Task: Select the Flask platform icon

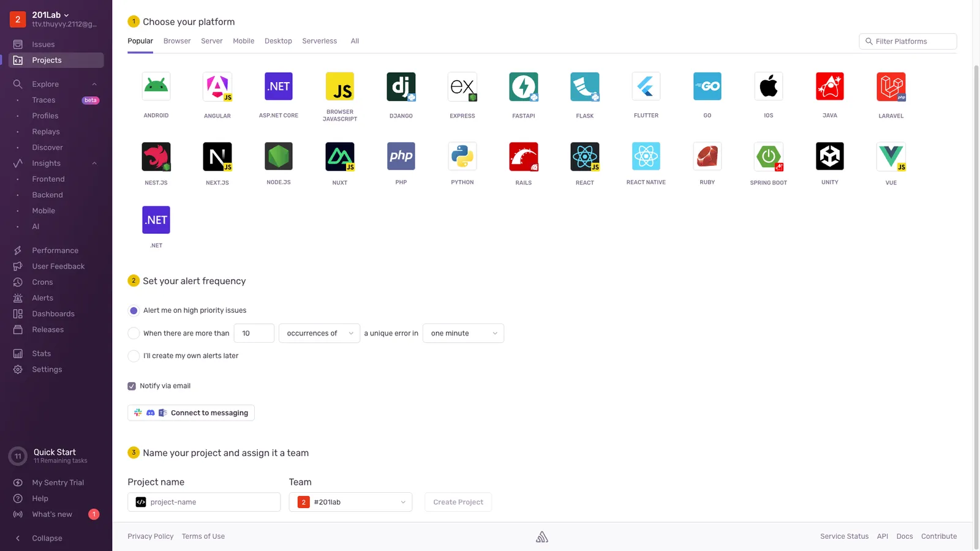Action: tap(585, 86)
